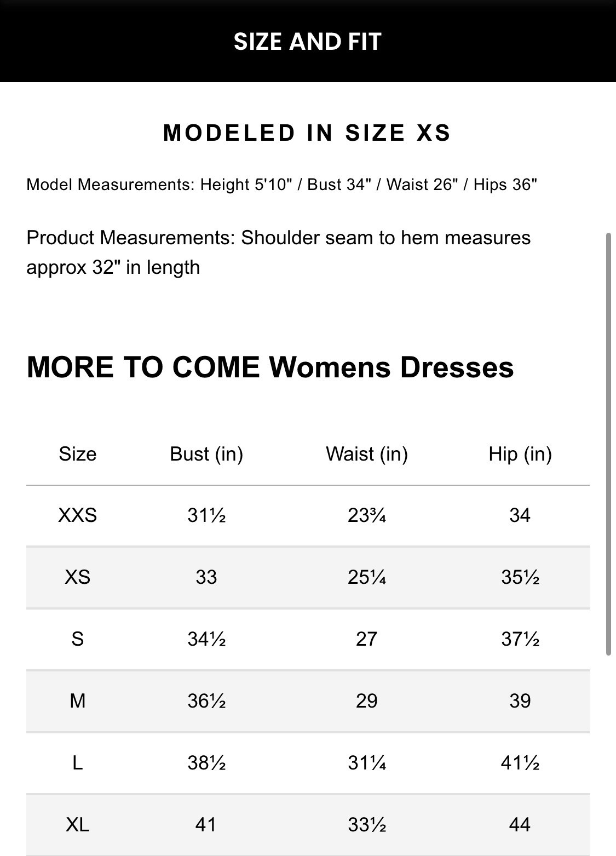This screenshot has height=856, width=616.
Task: Click the Product Measurements paragraph
Action: click(x=278, y=252)
